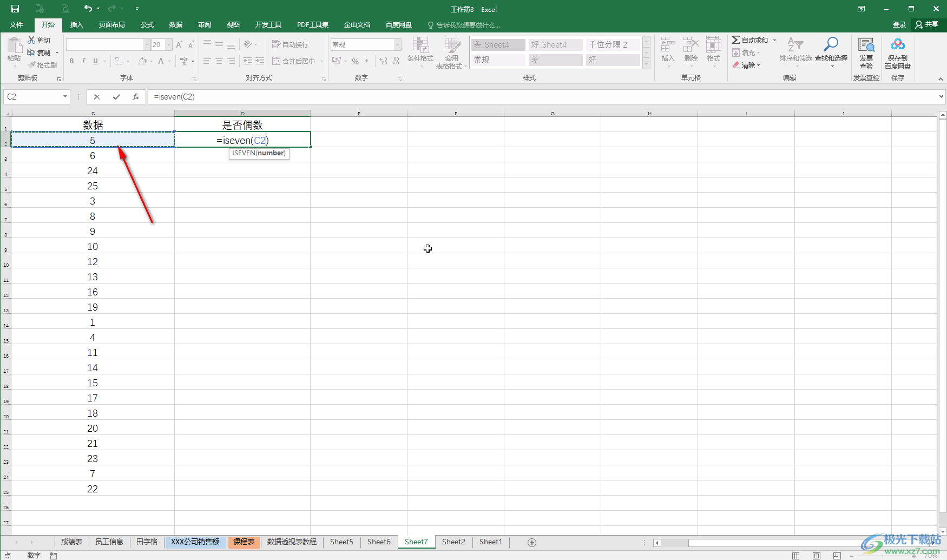
Task: Add a new sheet with plus button
Action: tap(532, 542)
